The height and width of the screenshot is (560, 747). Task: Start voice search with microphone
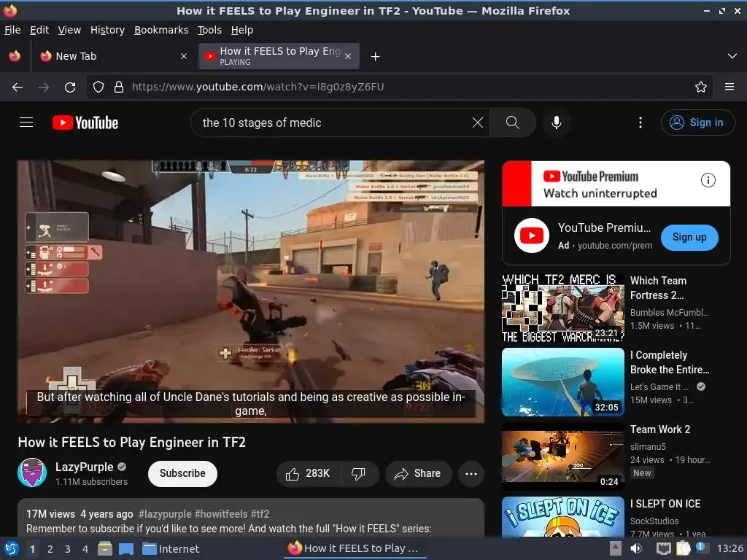tap(556, 122)
